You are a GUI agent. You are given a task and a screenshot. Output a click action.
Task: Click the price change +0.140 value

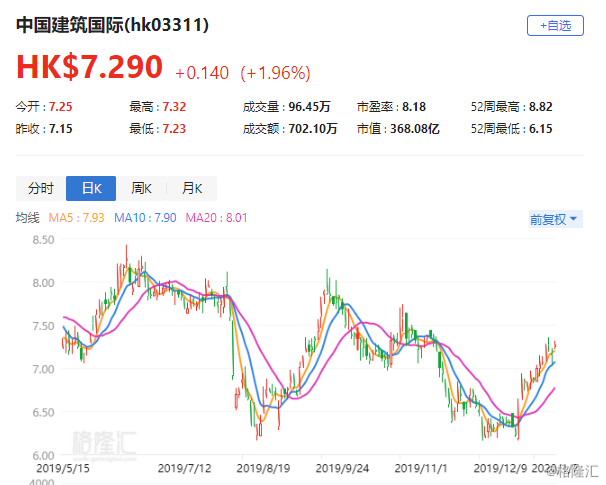202,73
